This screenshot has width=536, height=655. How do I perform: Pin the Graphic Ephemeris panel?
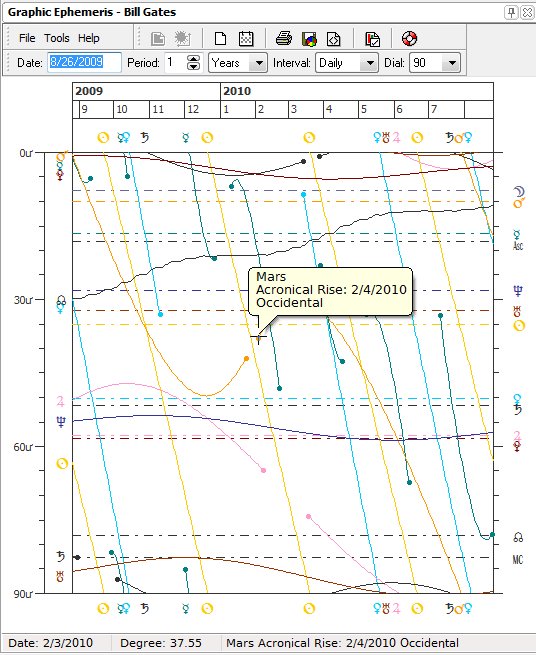click(511, 12)
